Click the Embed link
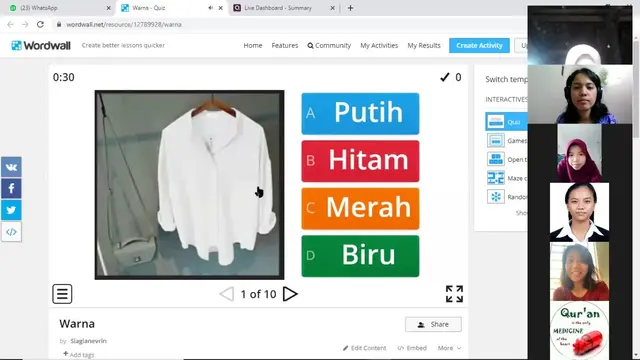 412,348
